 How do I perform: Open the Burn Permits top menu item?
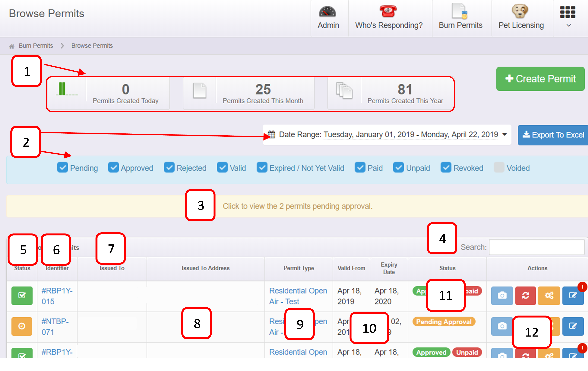pos(461,18)
